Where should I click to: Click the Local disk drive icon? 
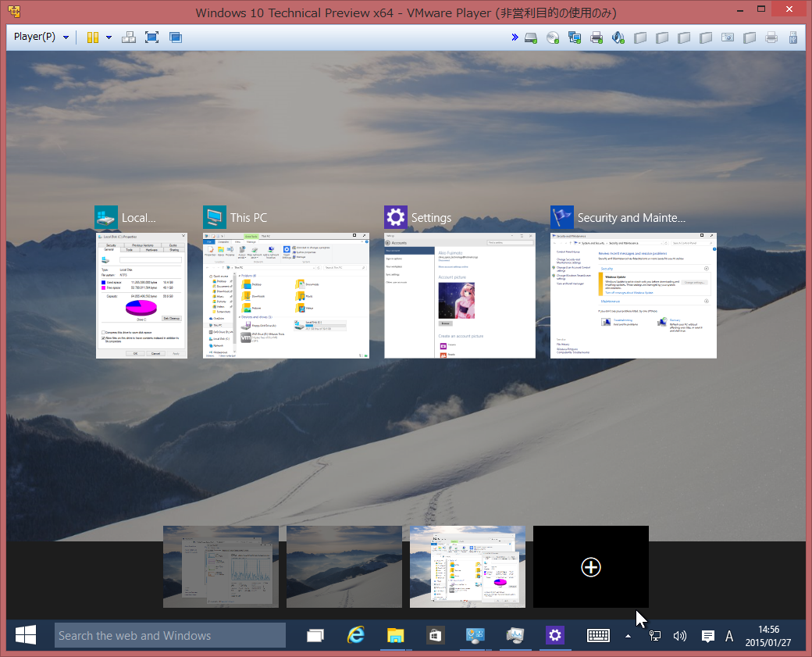[x=106, y=217]
